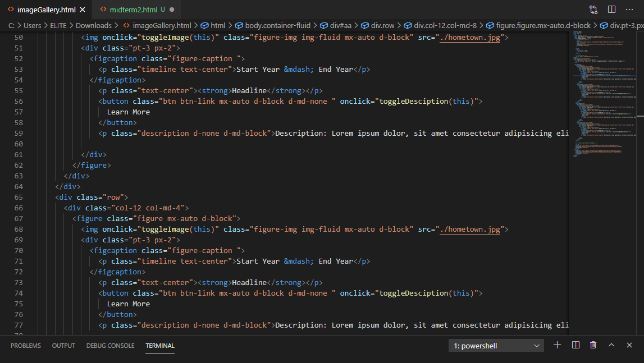Click the word Headline on line 55
Screen dimensions: 644x363
pyautogui.click(x=249, y=91)
